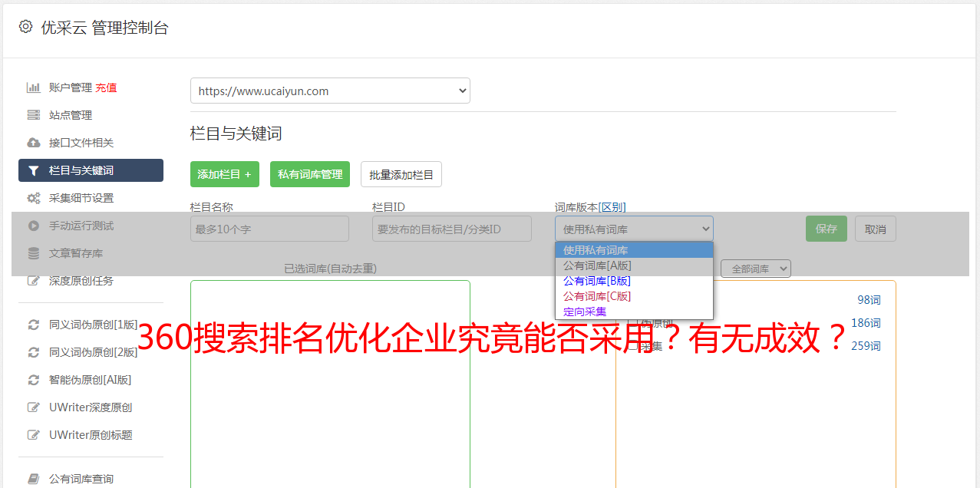
Task: Open 深度原创任务 menu item
Action: [x=81, y=281]
